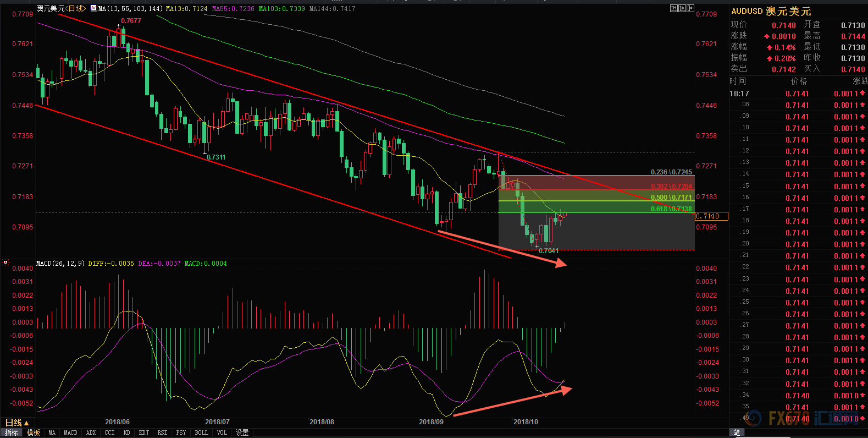Click the 0.382\0.7204 Fibonacci level label
868x438 pixels.
point(671,187)
